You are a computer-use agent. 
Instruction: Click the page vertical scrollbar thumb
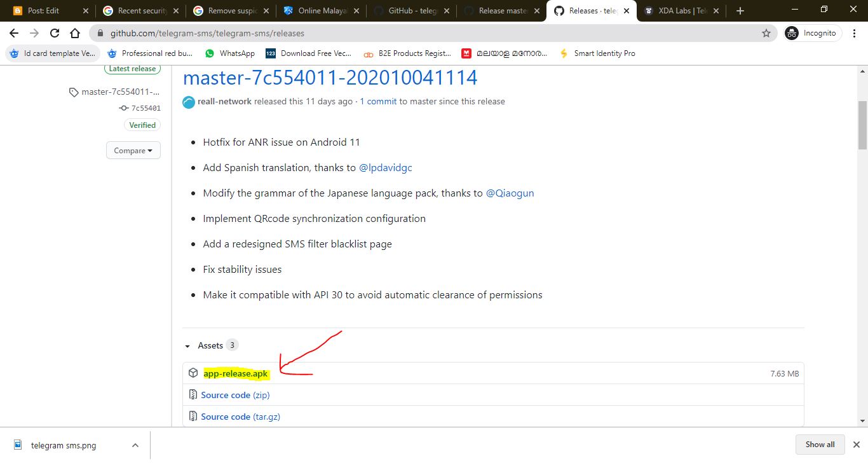[862, 125]
